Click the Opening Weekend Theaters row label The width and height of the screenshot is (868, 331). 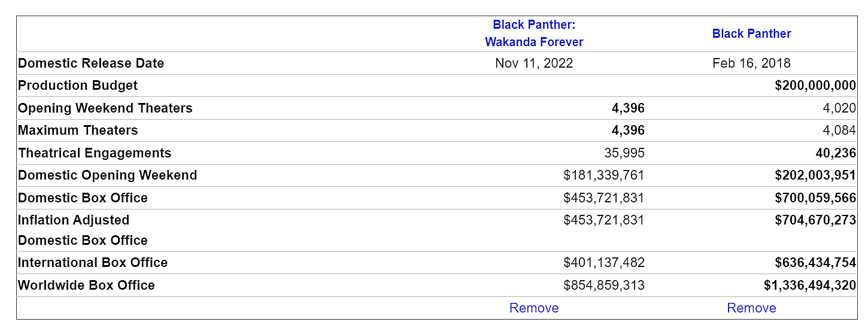[x=105, y=108]
